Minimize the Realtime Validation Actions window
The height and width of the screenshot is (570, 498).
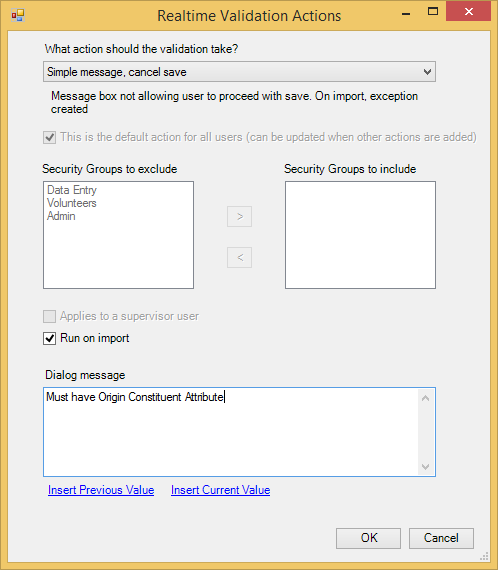(406, 14)
